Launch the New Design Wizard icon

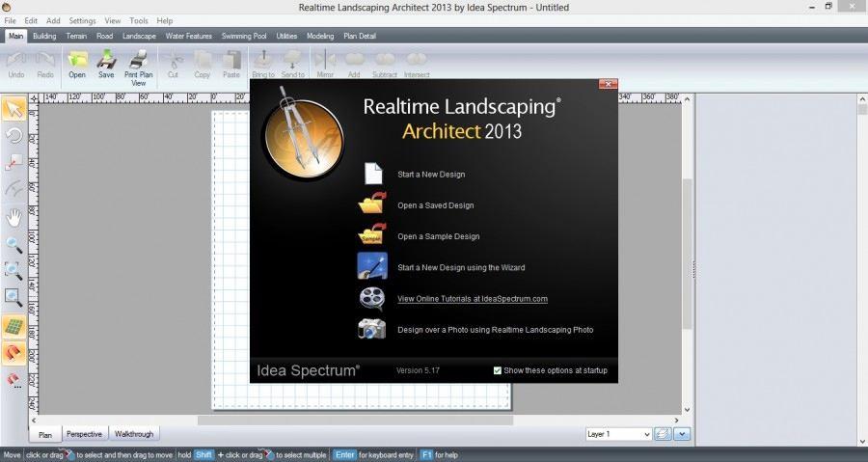tap(373, 266)
